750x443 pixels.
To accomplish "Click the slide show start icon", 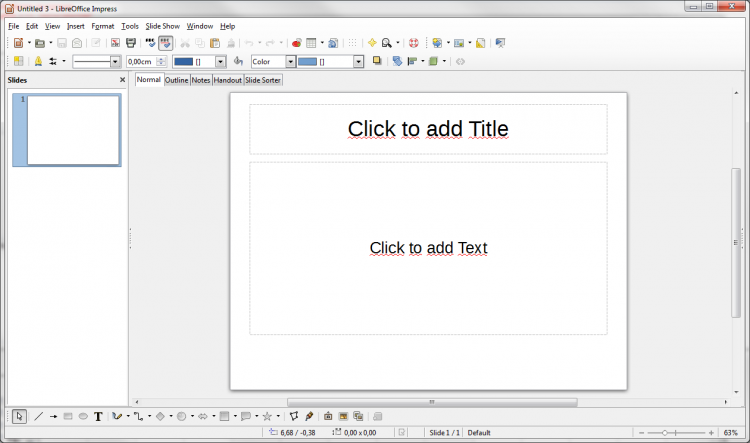I will click(500, 43).
